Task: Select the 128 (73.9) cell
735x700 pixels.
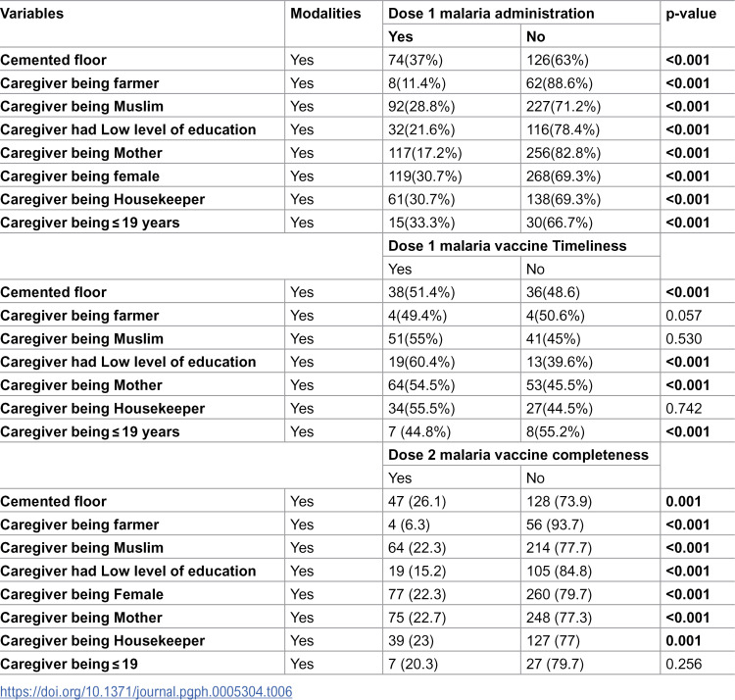Action: click(x=559, y=501)
